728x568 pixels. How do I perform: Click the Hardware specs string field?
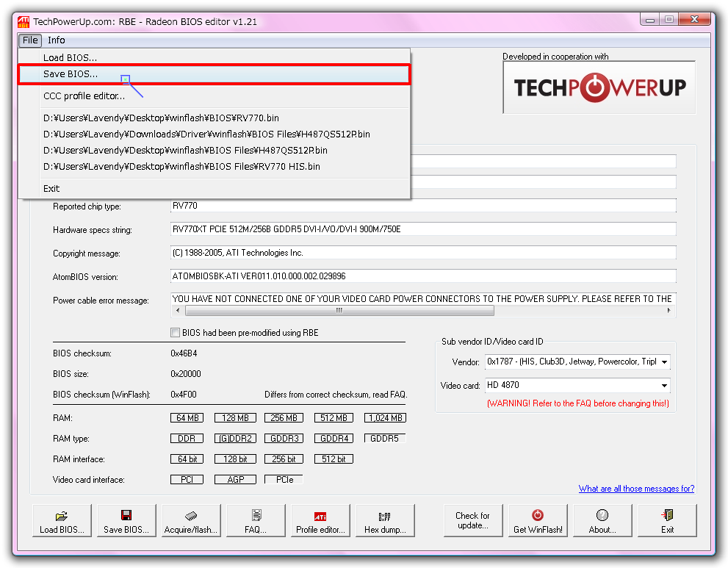click(423, 229)
